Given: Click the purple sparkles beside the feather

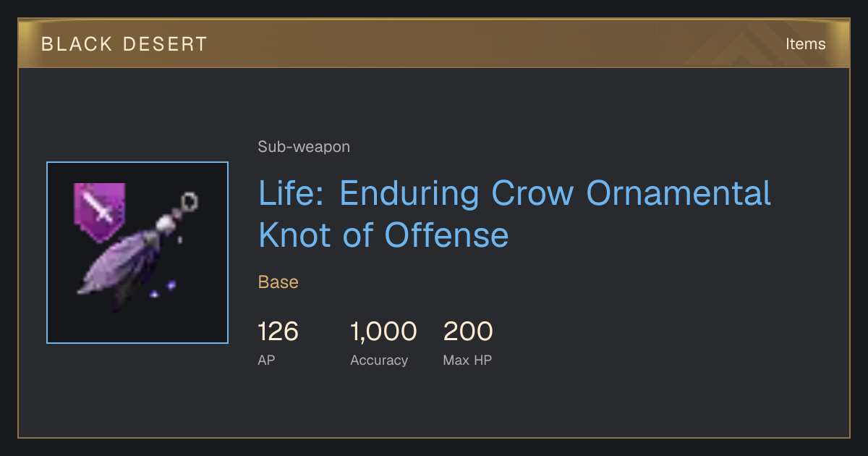Looking at the screenshot, I should pos(163,290).
